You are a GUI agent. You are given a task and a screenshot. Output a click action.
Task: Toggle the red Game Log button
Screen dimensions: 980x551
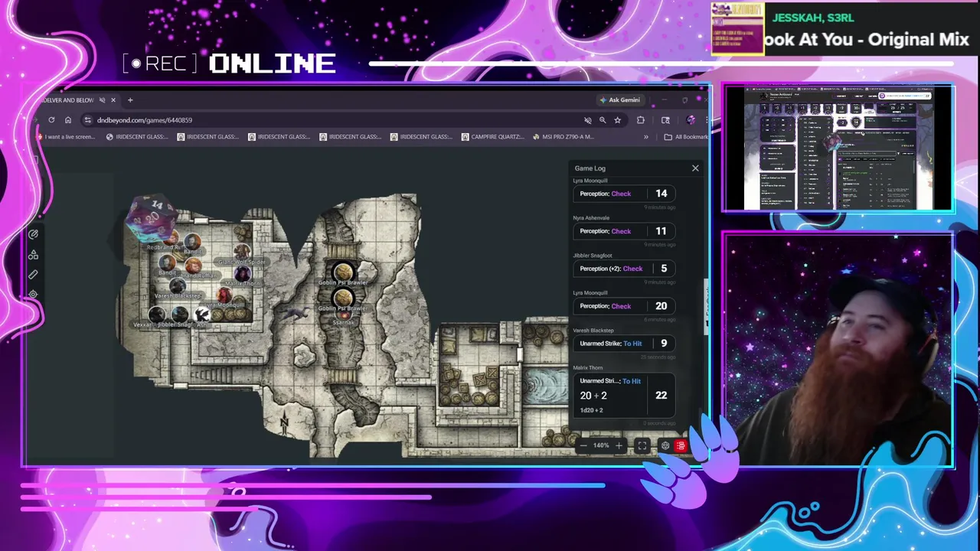[x=681, y=445]
